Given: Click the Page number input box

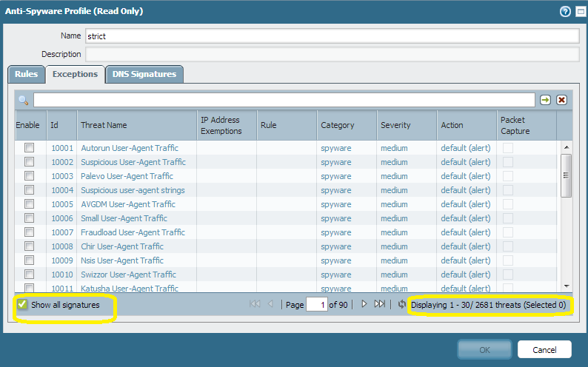Looking at the screenshot, I should [x=317, y=304].
